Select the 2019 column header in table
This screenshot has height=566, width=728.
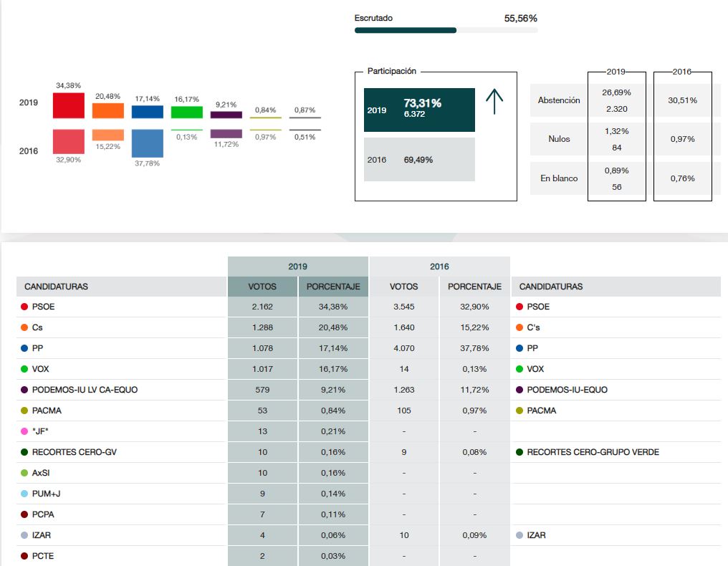pyautogui.click(x=298, y=267)
